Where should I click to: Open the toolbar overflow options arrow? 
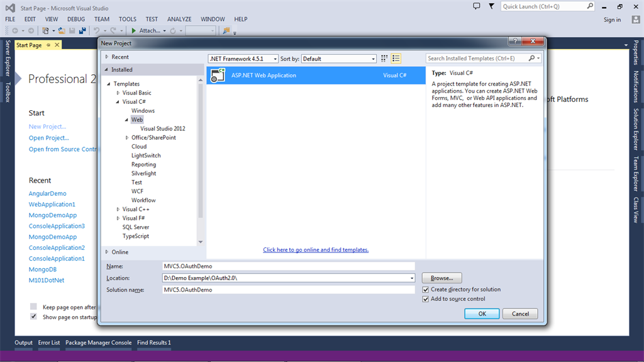235,32
